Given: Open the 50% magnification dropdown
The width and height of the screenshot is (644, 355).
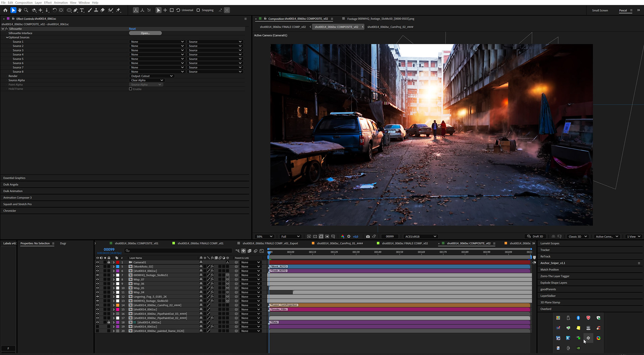Looking at the screenshot, I should point(264,236).
